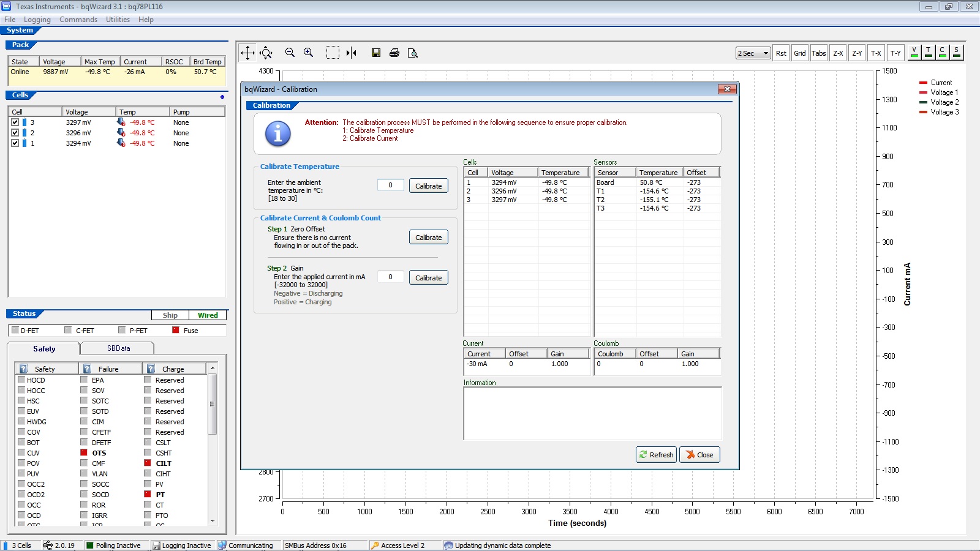The image size is (980, 551).
Task: Click the Z-Y zoom button
Action: (x=857, y=53)
